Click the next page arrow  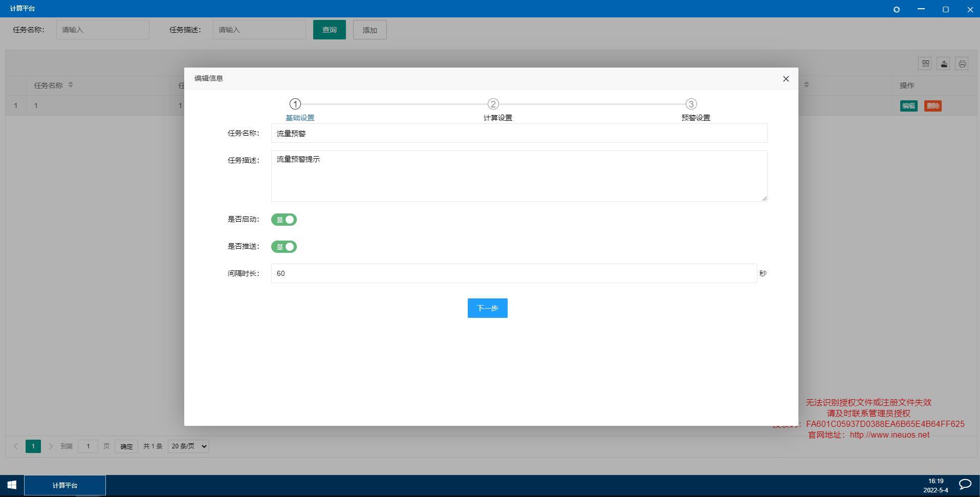coord(50,446)
